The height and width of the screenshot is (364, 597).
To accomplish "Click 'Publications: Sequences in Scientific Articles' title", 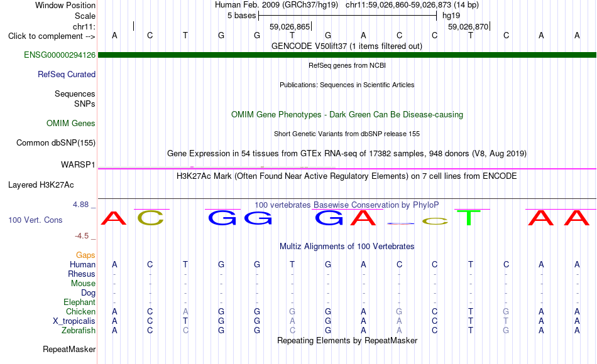I will [x=347, y=85].
